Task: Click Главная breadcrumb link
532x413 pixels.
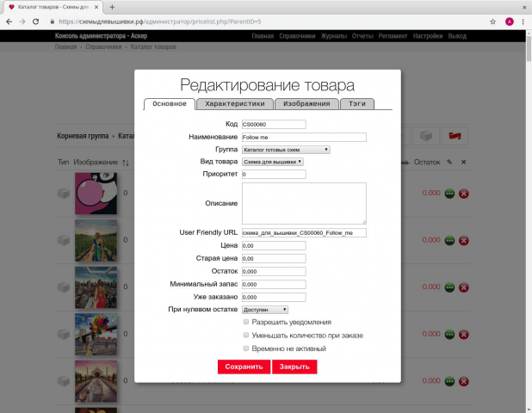Action: point(65,46)
